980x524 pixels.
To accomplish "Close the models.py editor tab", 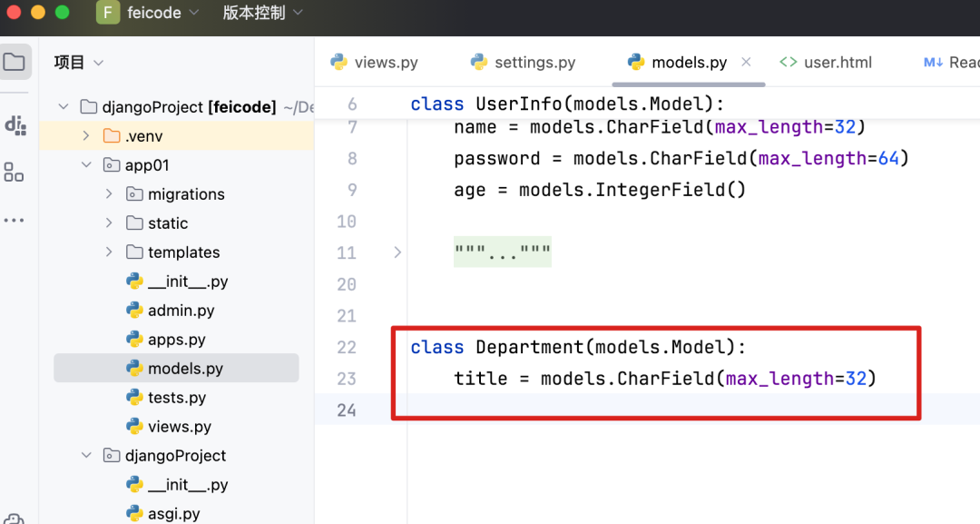I will click(x=746, y=62).
